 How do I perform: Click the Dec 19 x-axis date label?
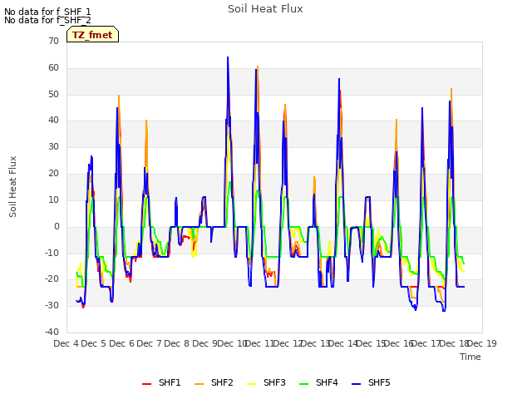tap(482, 343)
